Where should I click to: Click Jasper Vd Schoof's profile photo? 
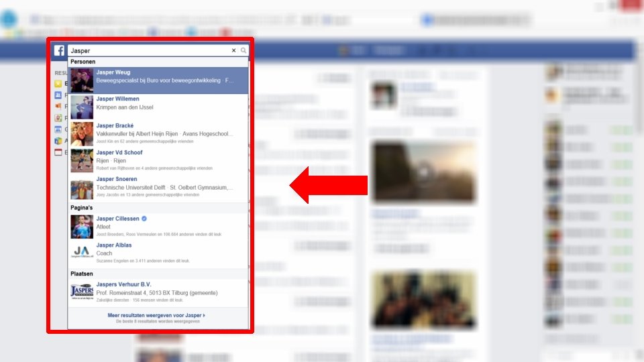point(82,160)
